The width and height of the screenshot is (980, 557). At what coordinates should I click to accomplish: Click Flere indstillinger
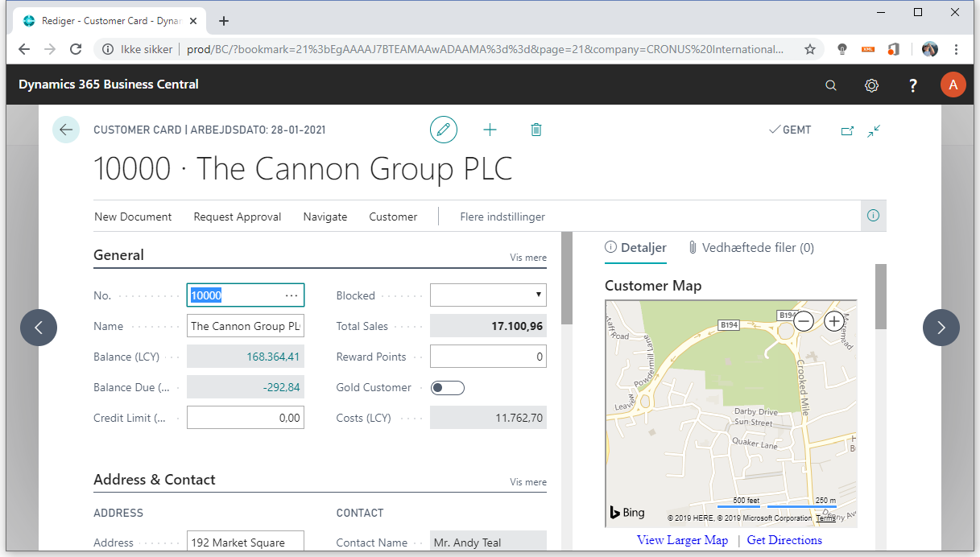(x=502, y=217)
